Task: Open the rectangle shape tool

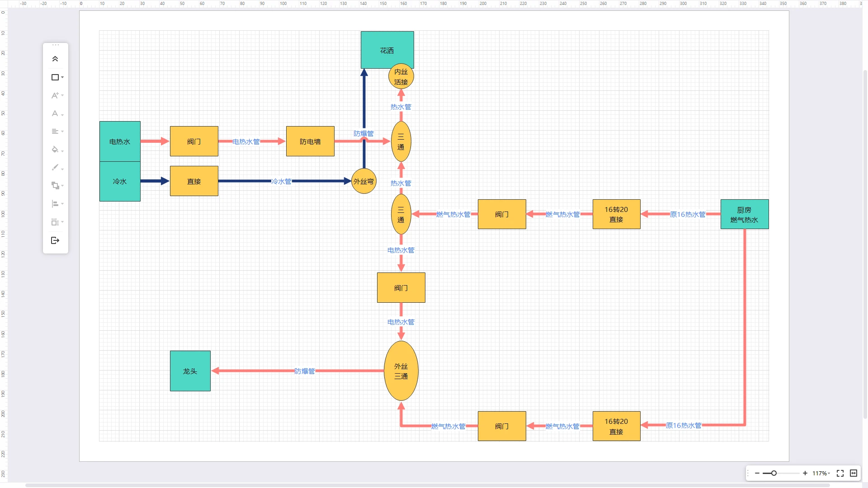Action: pyautogui.click(x=55, y=77)
